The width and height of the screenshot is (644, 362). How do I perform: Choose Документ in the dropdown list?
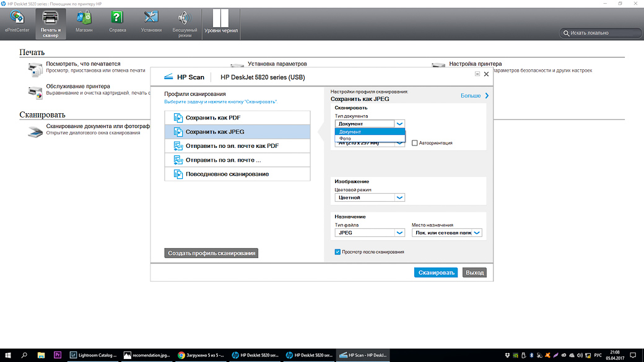point(370,132)
